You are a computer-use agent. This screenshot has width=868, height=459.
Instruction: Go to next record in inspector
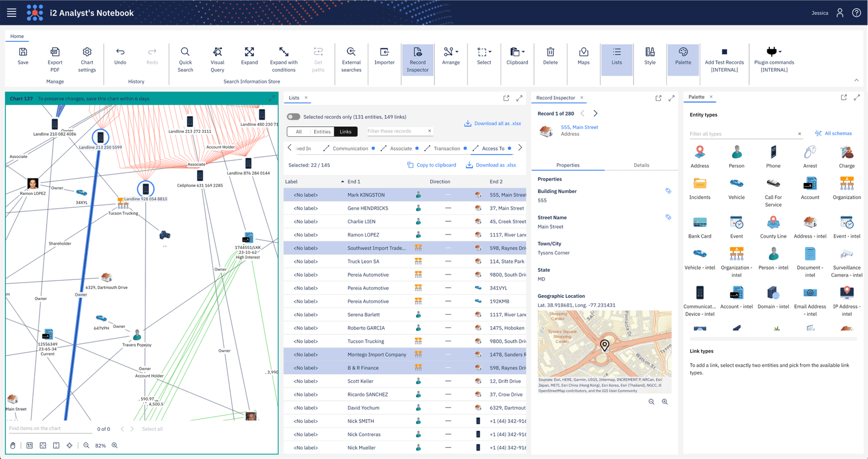[595, 113]
